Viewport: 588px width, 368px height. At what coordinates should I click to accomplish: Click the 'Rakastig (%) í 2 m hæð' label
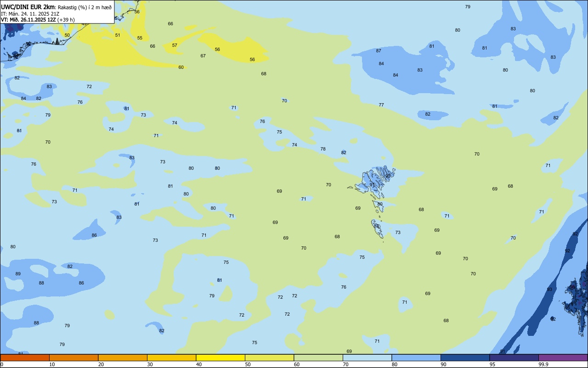click(85, 7)
